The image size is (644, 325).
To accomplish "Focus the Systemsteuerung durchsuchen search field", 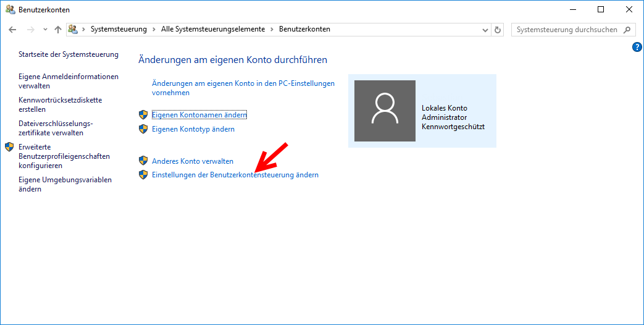I will pyautogui.click(x=566, y=30).
